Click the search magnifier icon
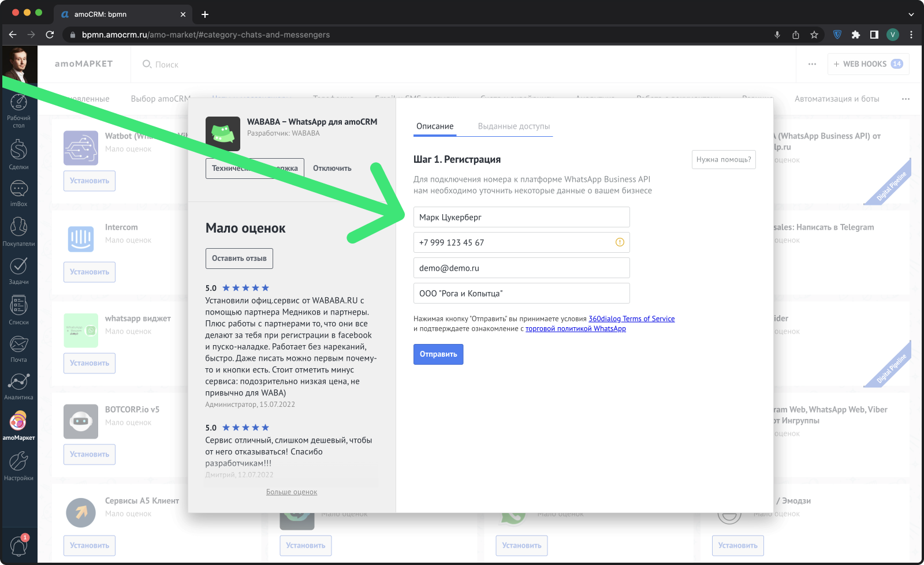This screenshot has height=565, width=924. click(x=147, y=64)
